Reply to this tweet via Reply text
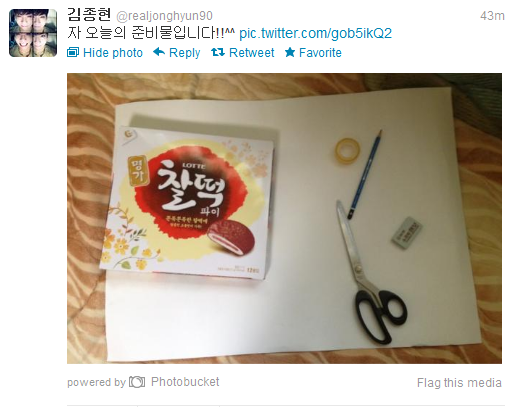 (x=184, y=53)
